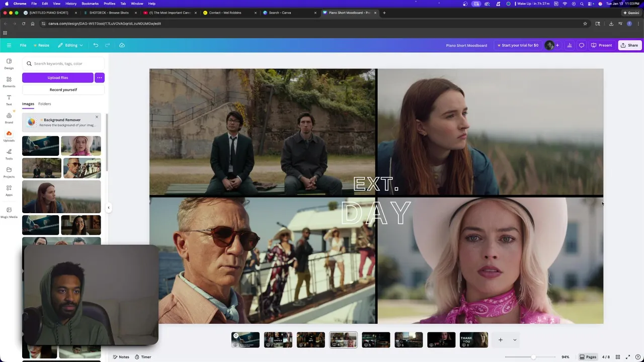
Task: Open Chrome three-dot menu
Action: [x=638, y=24]
